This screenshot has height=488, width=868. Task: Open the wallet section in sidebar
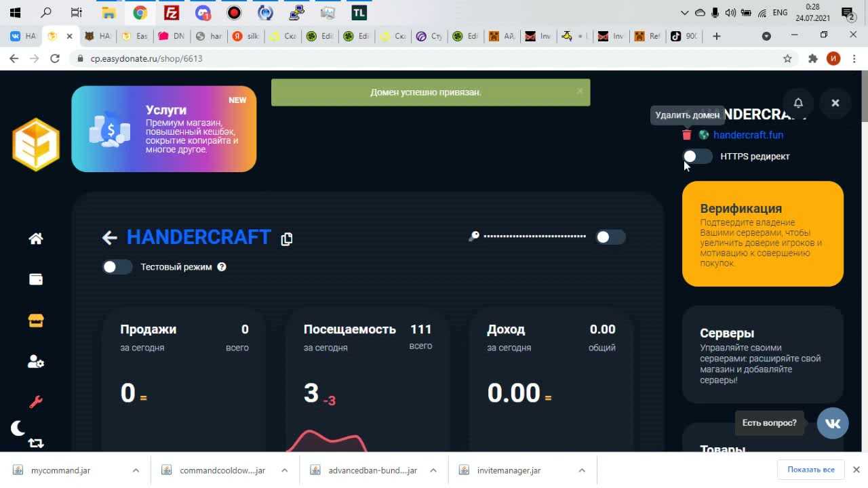click(36, 279)
